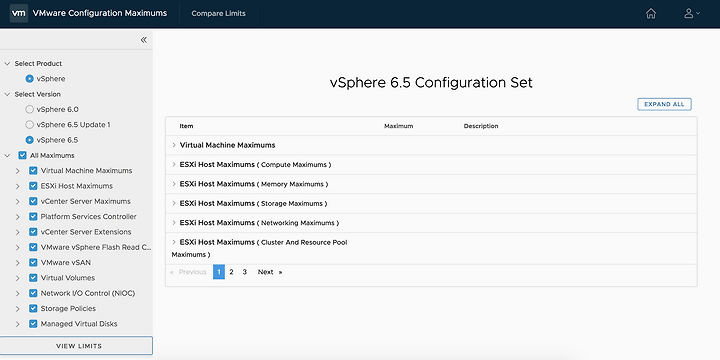This screenshot has height=360, width=720.
Task: Click the VMware vm logo icon
Action: 18,13
